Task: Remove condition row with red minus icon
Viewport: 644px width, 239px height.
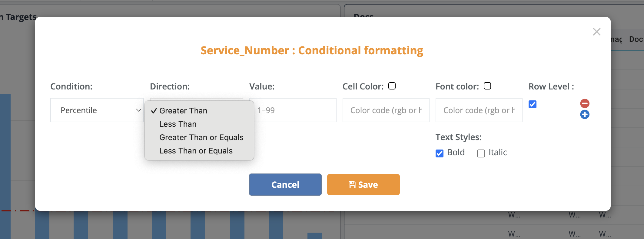Action: click(585, 103)
